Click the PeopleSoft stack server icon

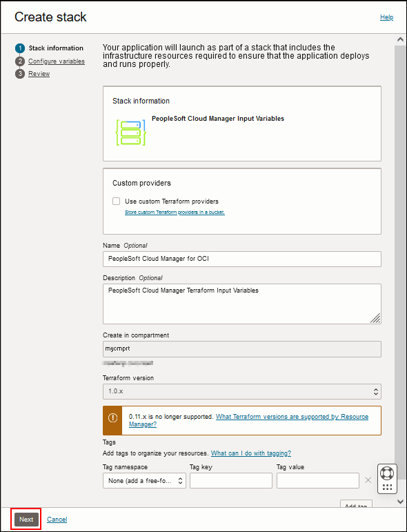click(131, 132)
